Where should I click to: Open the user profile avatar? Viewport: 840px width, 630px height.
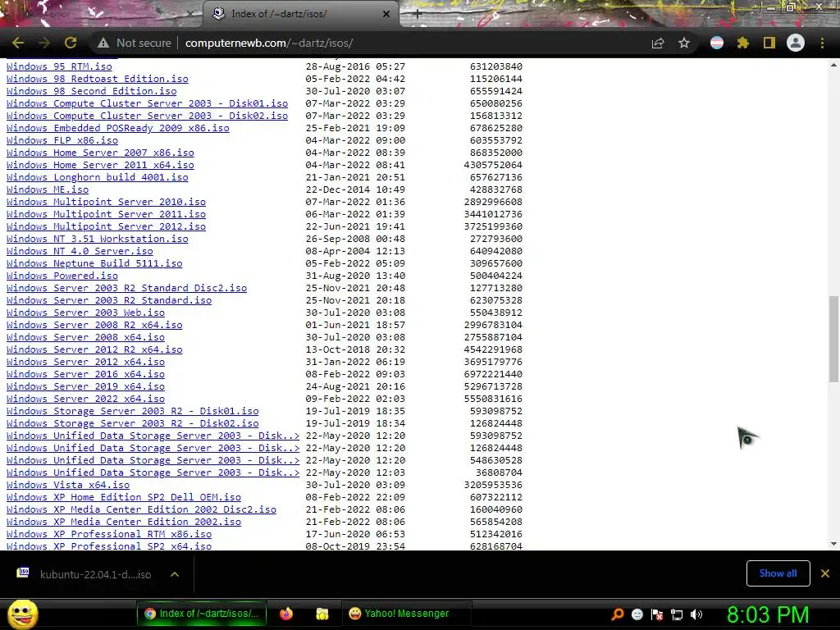(796, 43)
